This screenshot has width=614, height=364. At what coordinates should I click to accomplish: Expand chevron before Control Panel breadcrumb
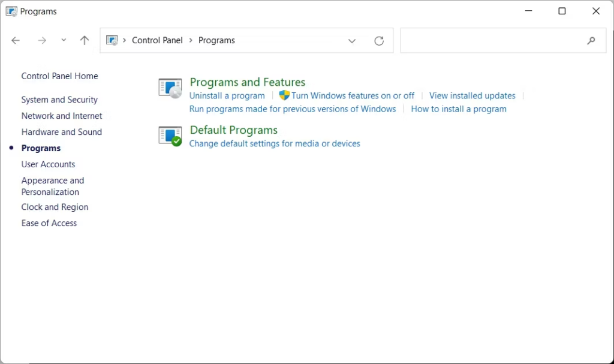tap(125, 40)
